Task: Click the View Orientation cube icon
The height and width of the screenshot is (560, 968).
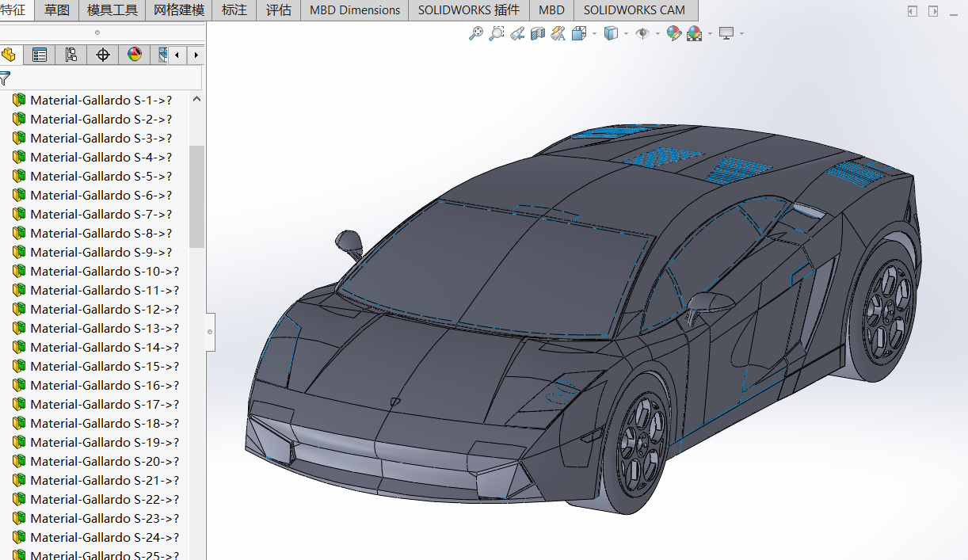Action: (578, 33)
